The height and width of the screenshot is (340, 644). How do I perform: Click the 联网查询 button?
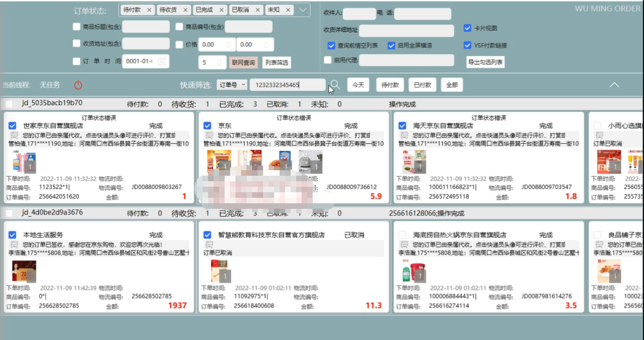(x=243, y=62)
